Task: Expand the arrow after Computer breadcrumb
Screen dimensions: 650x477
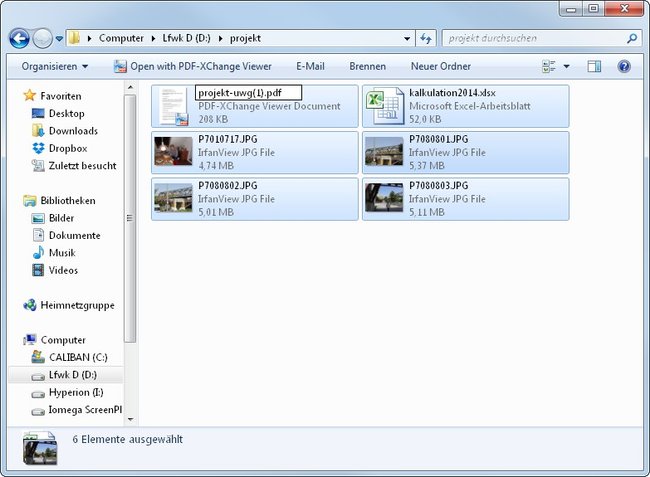Action: pyautogui.click(x=153, y=39)
